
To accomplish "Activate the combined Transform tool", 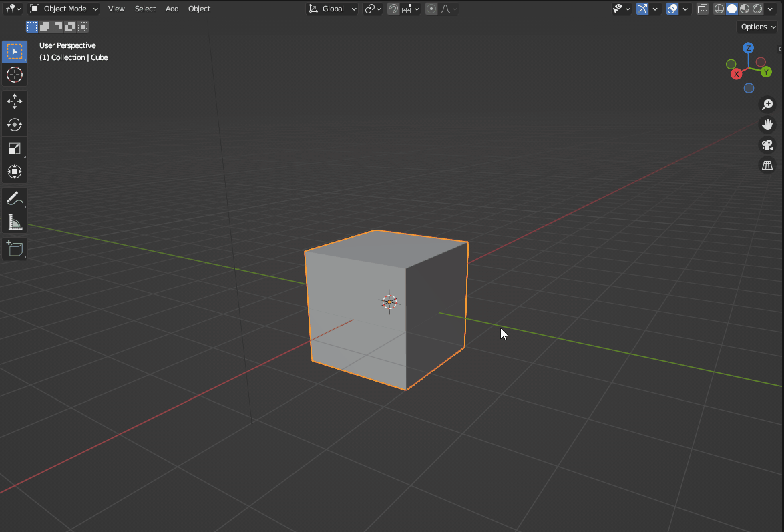I will click(x=15, y=172).
